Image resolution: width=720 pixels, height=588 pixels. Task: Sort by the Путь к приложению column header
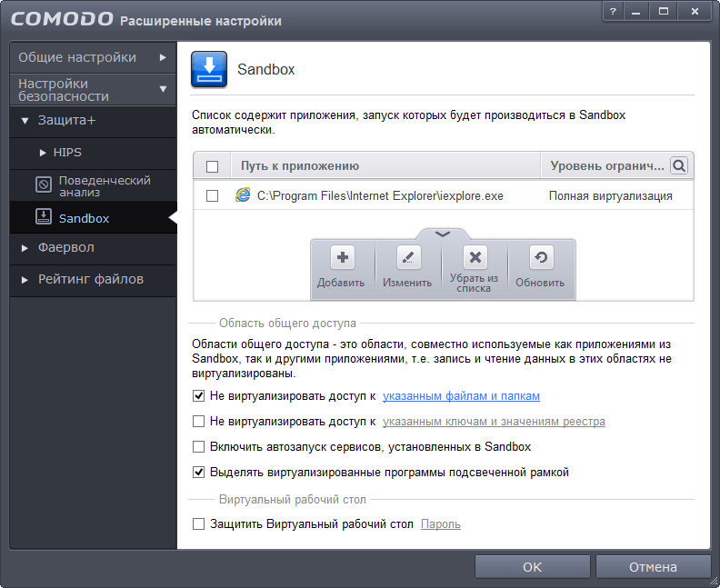pos(385,165)
